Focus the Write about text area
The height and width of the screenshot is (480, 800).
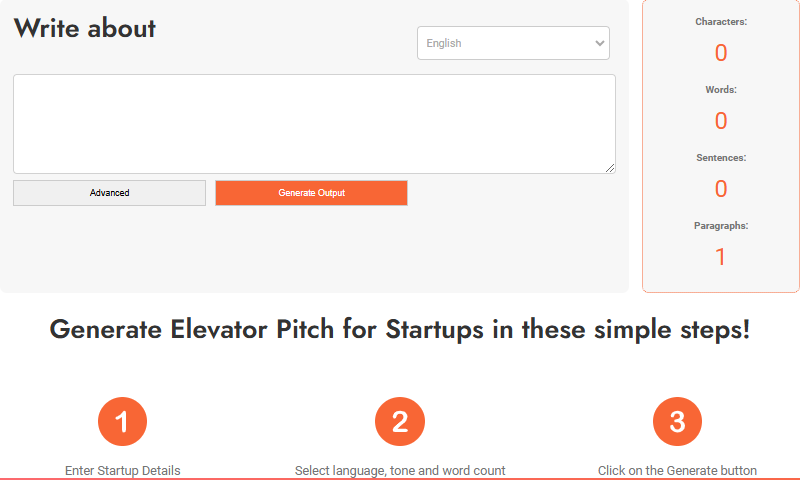click(314, 124)
